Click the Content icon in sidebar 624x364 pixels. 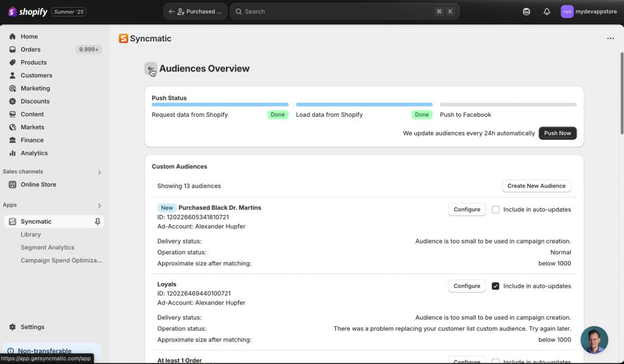pos(12,114)
